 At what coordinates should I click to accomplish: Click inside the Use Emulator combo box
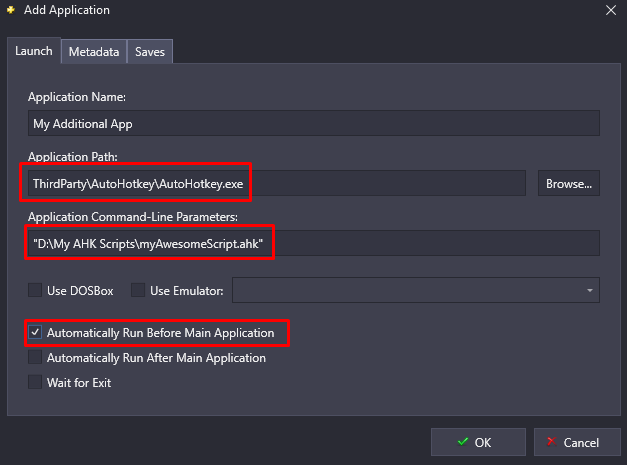point(405,291)
